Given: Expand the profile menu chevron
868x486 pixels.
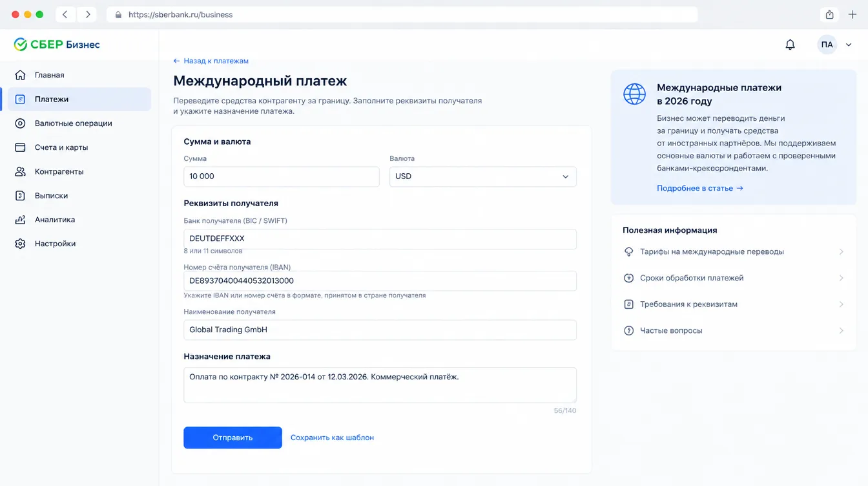Looking at the screenshot, I should pyautogui.click(x=849, y=45).
